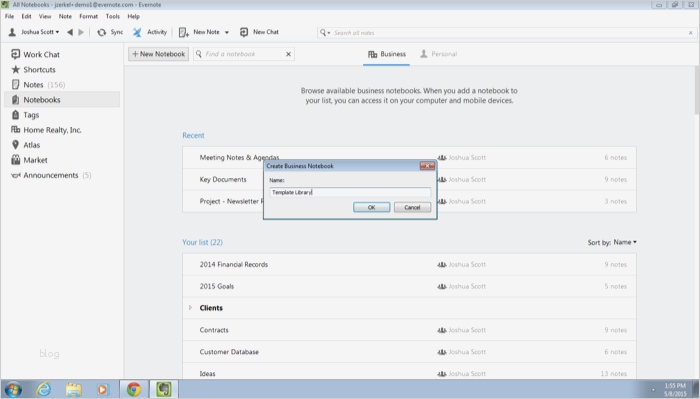Open the Key Documents recent notebook
The height and width of the screenshot is (399, 700).
point(223,179)
